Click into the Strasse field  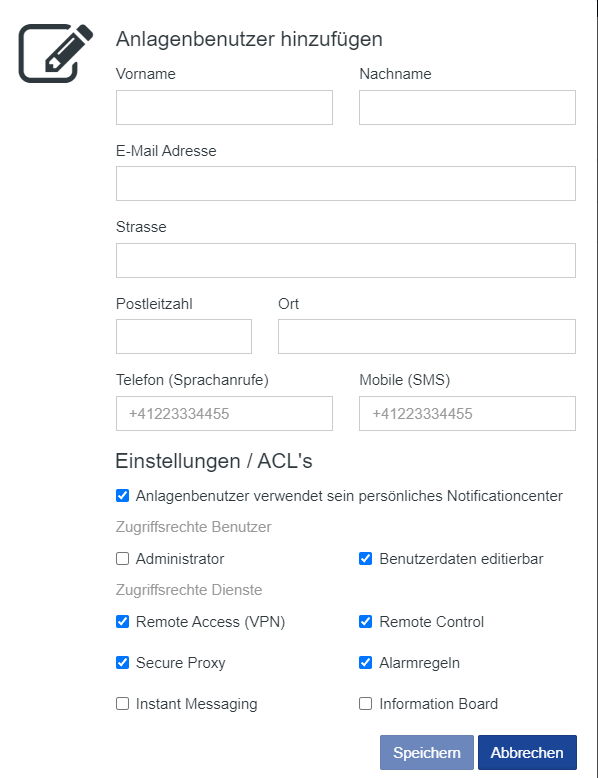click(x=346, y=260)
